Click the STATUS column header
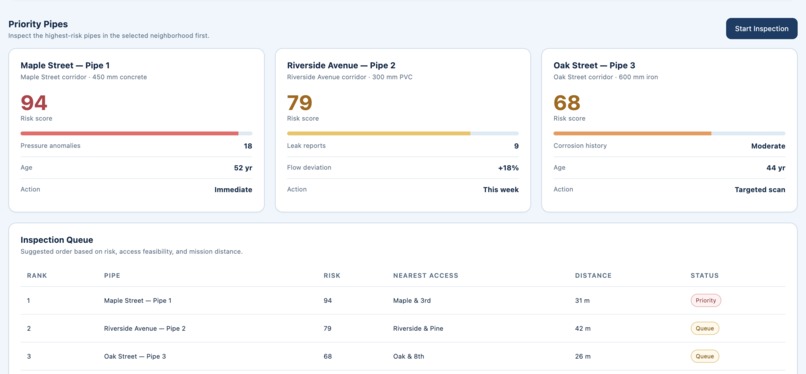 point(704,275)
